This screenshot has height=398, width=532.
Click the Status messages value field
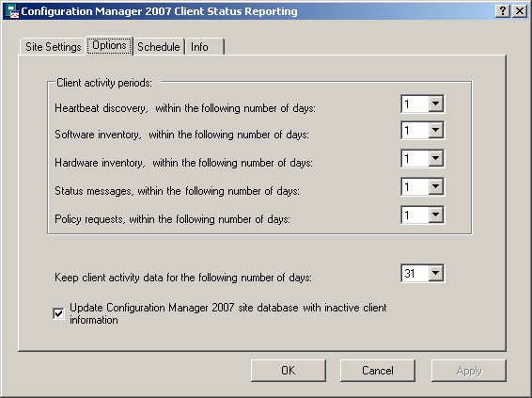(x=415, y=186)
